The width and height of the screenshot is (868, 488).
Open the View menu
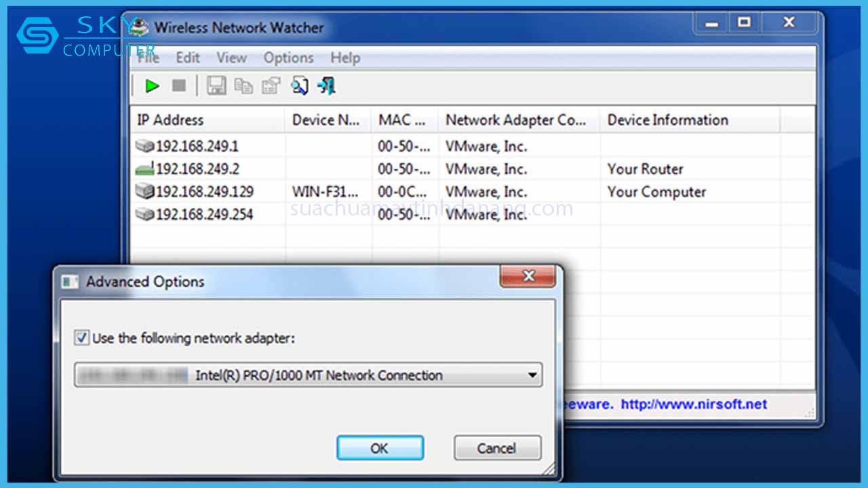click(x=231, y=58)
